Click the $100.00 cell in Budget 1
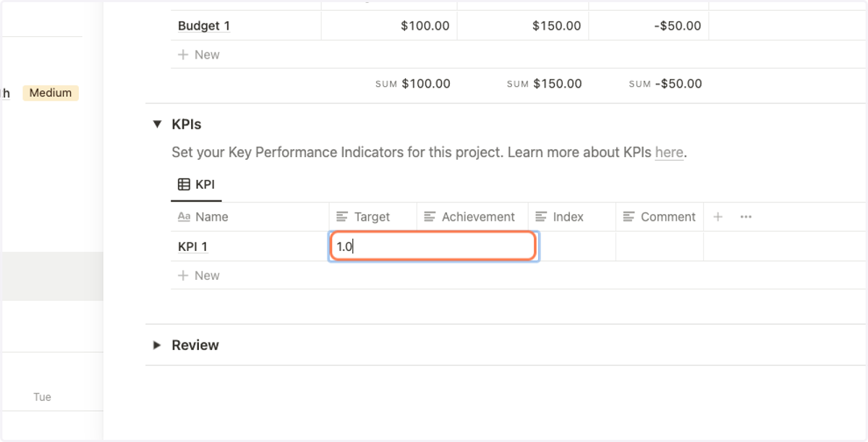 click(389, 26)
